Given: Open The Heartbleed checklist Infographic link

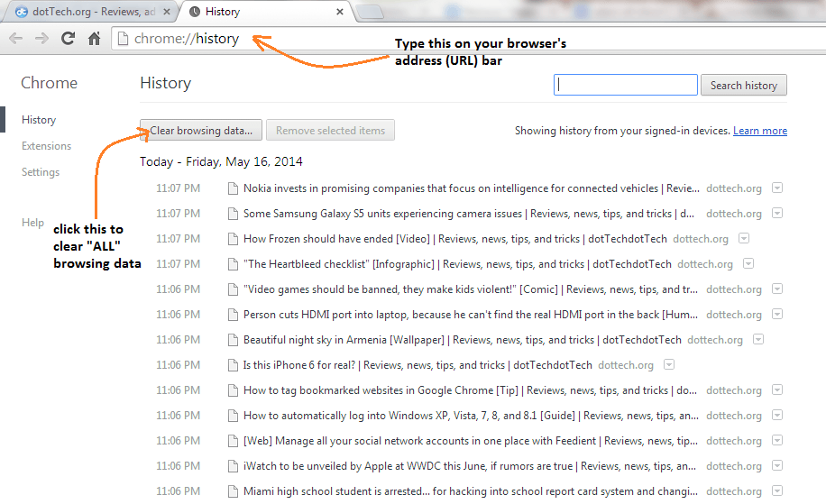Looking at the screenshot, I should click(x=457, y=264).
